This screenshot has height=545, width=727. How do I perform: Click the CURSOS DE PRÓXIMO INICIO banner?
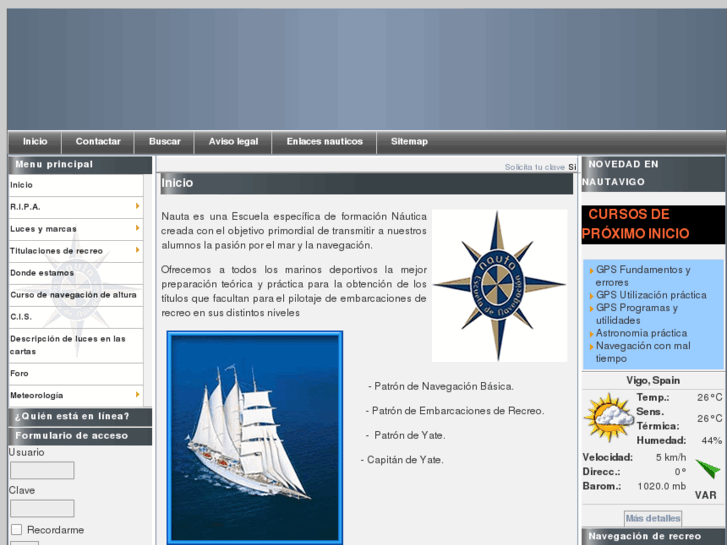(x=653, y=224)
